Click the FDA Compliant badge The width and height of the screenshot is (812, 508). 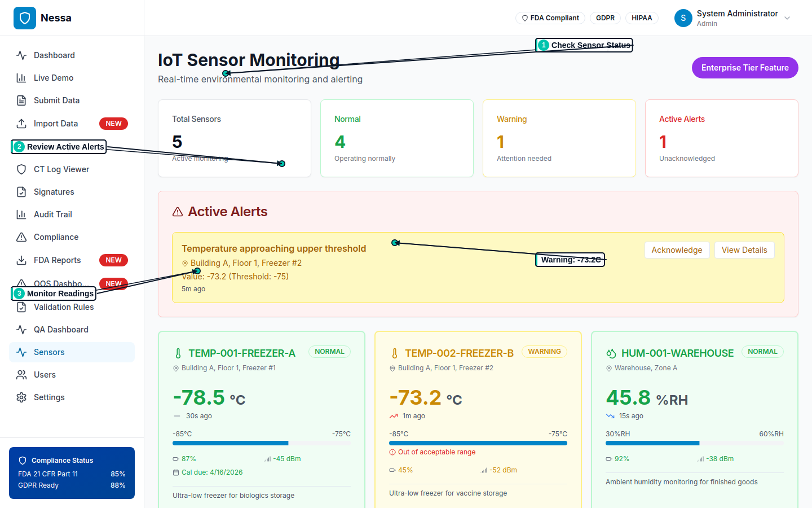tap(550, 17)
